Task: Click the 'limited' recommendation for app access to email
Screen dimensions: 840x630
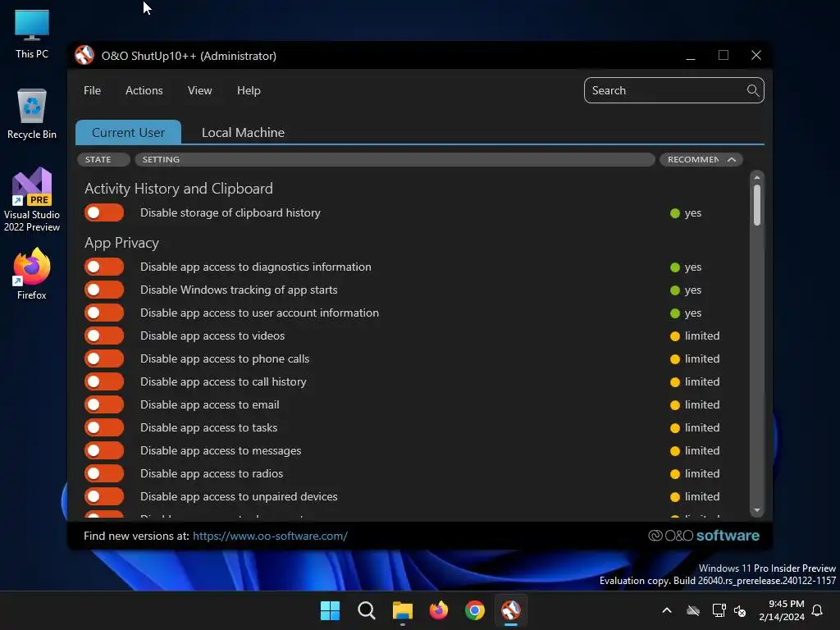Action: pos(695,405)
